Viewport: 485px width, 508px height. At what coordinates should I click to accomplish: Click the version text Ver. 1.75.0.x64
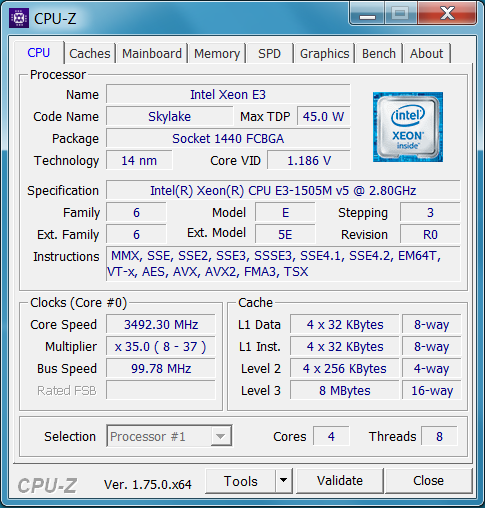click(x=148, y=484)
